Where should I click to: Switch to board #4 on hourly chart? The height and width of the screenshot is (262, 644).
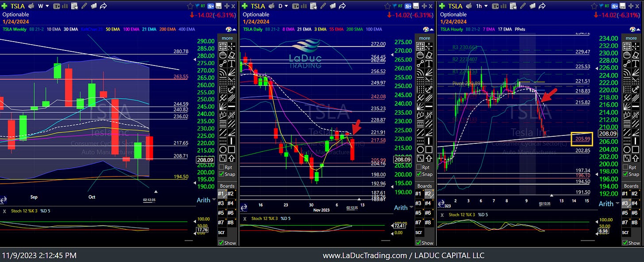(636, 203)
